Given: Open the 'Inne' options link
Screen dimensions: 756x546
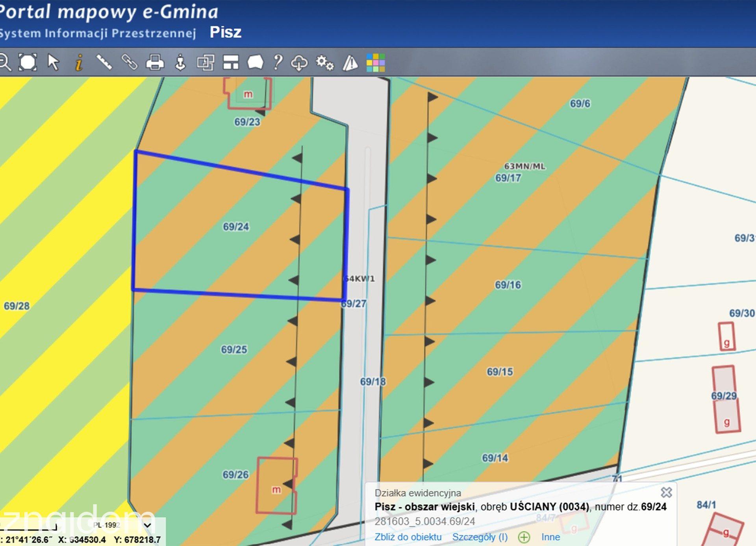Looking at the screenshot, I should tap(550, 537).
